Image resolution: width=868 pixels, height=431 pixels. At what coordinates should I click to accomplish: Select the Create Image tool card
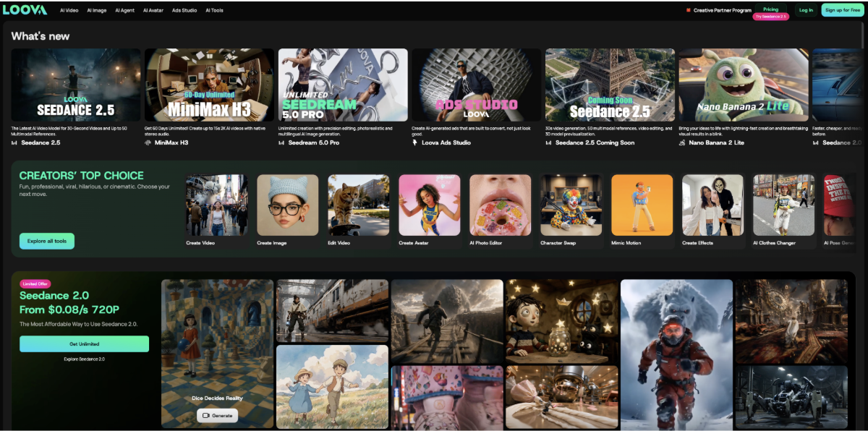(x=287, y=210)
